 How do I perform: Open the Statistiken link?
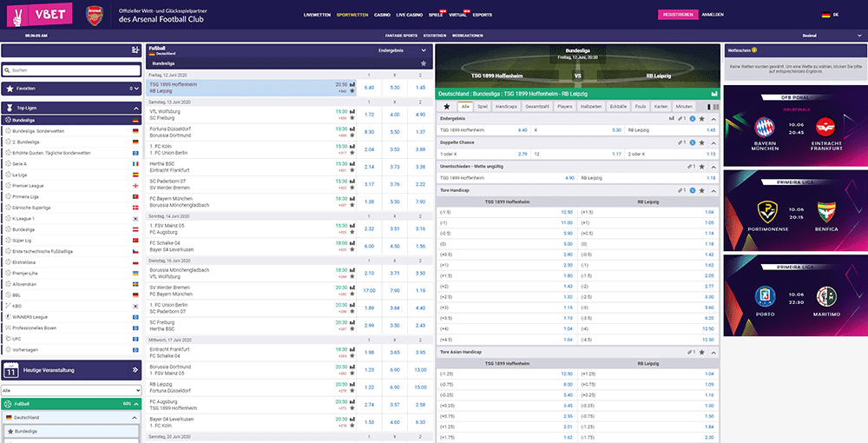tap(435, 36)
